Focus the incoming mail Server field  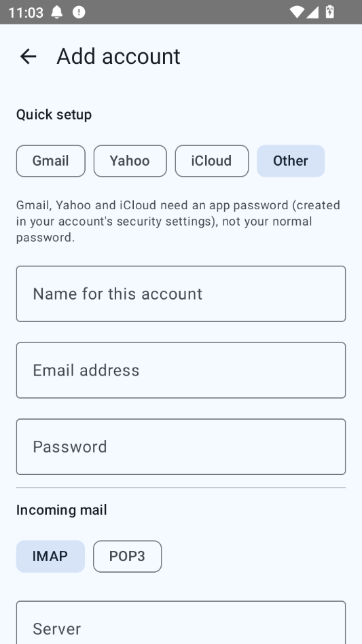coord(181,623)
